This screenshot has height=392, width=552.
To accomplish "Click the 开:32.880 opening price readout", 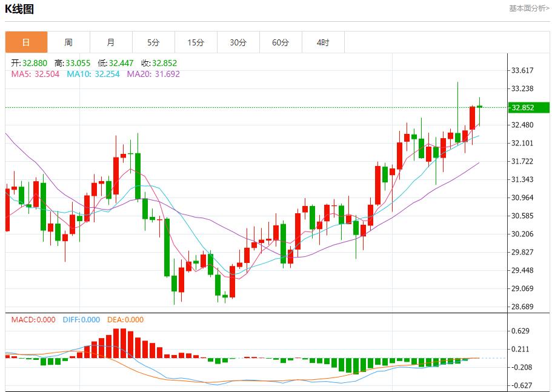I will (x=30, y=63).
